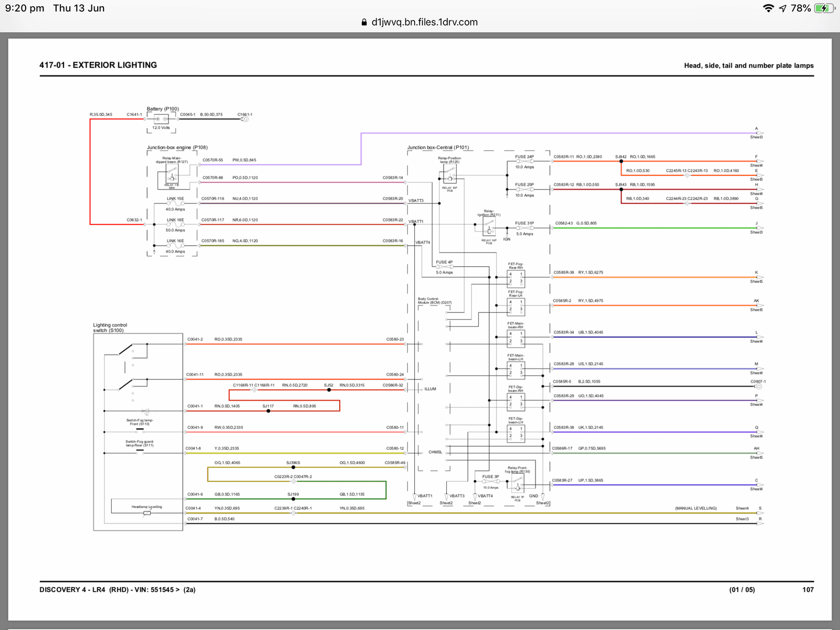Click wire spec R,35.0D,345
The image size is (840, 630).
point(101,114)
